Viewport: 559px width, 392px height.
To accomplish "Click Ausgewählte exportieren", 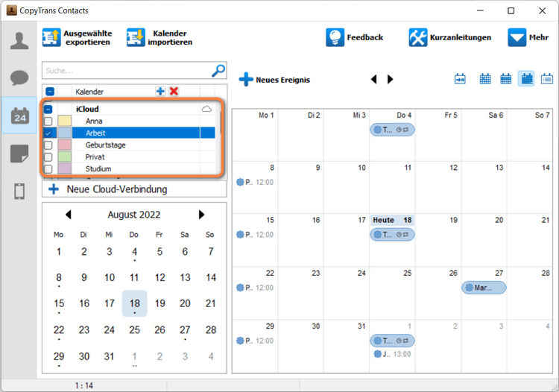I will point(77,37).
